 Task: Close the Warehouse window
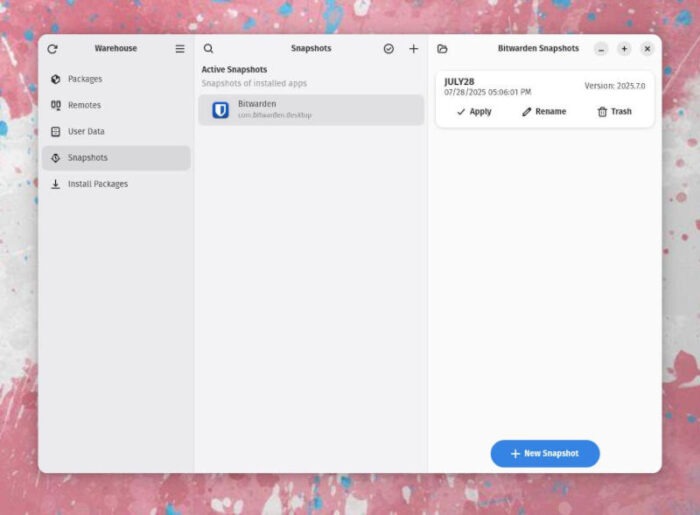tap(647, 49)
